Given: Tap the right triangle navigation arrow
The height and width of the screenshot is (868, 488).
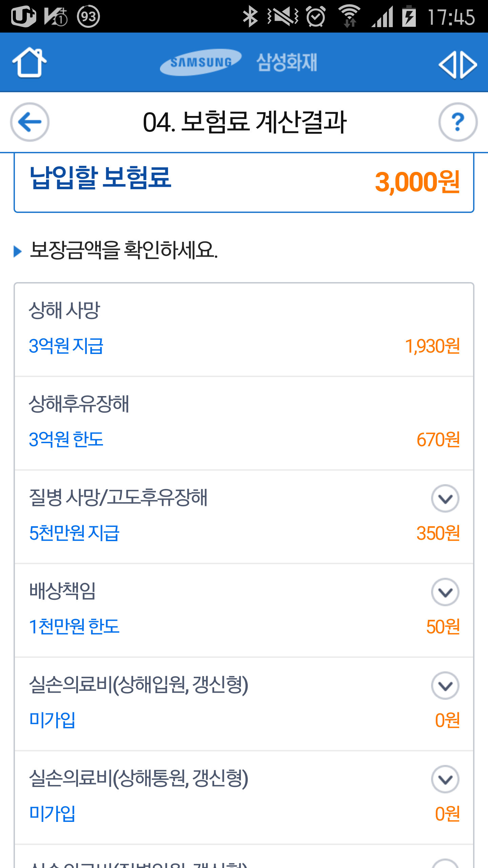Looking at the screenshot, I should [x=470, y=64].
